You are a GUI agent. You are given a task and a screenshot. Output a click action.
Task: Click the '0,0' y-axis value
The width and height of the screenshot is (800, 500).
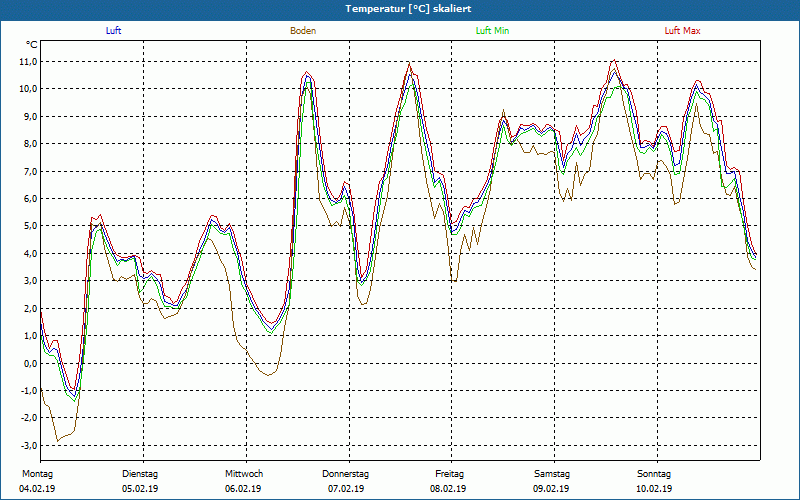coord(30,364)
